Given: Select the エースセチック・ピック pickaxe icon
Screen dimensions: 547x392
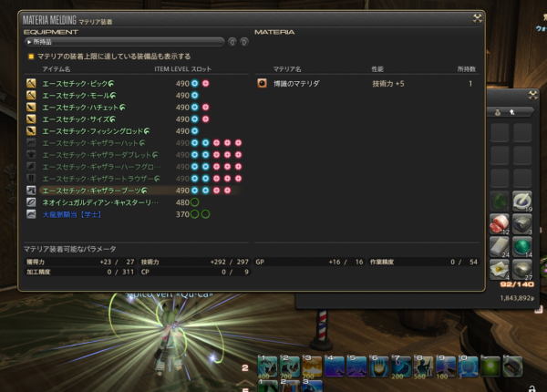Looking at the screenshot, I should coord(30,83).
